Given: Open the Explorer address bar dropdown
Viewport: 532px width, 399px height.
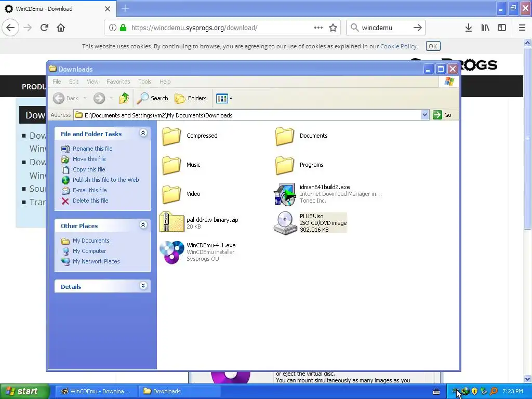Looking at the screenshot, I should [424, 115].
